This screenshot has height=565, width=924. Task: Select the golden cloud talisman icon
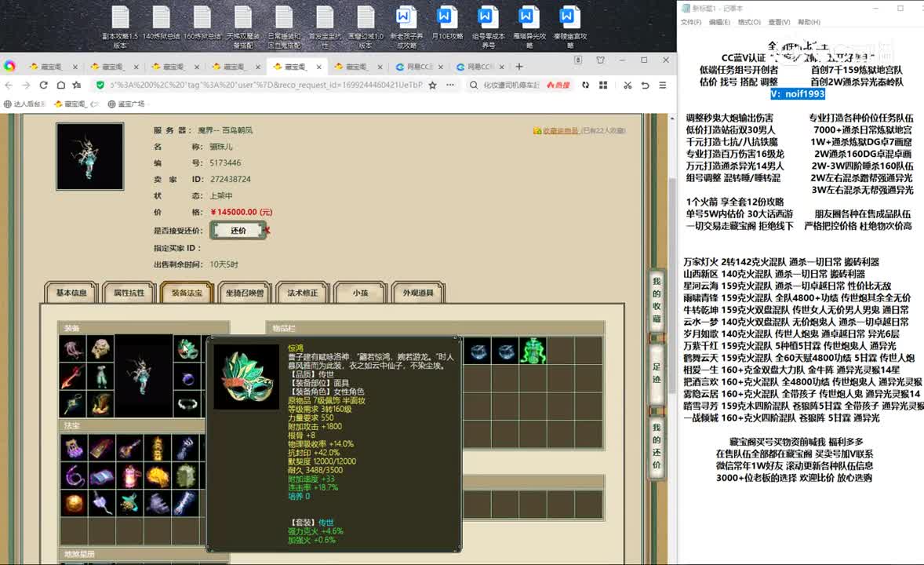[x=158, y=476]
